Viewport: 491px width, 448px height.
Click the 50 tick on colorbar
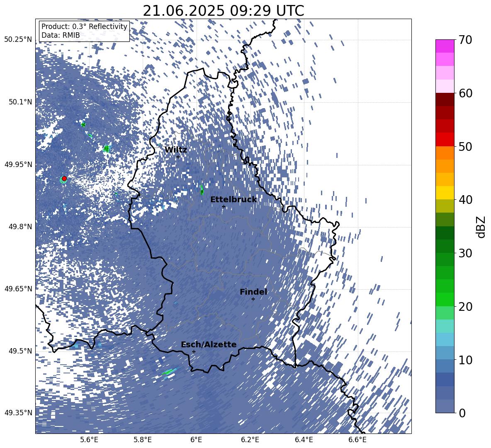pyautogui.click(x=465, y=146)
